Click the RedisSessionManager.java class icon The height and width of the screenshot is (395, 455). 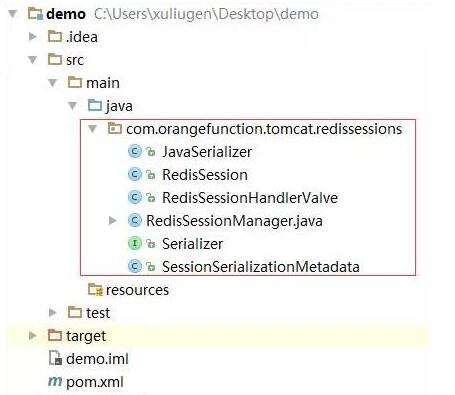click(x=135, y=220)
